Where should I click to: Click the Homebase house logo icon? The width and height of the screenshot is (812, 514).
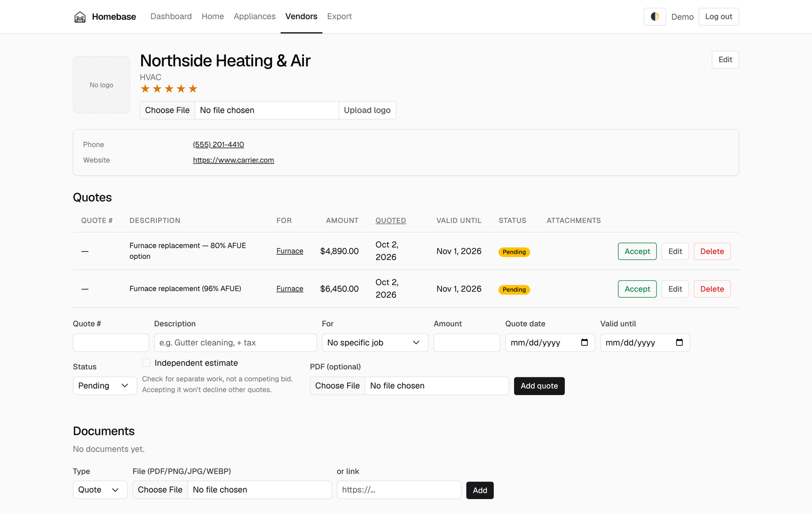point(80,17)
